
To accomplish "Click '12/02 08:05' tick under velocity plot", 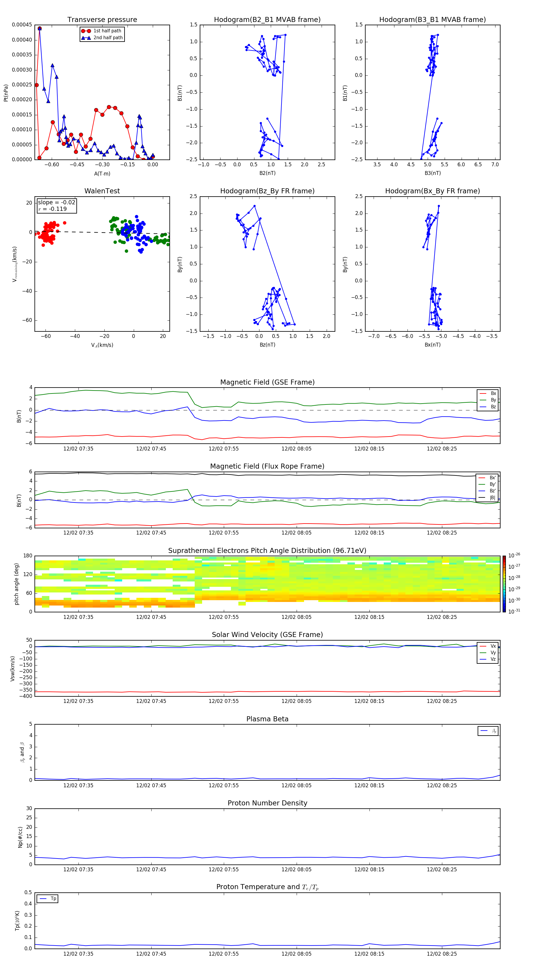I will coord(296,701).
